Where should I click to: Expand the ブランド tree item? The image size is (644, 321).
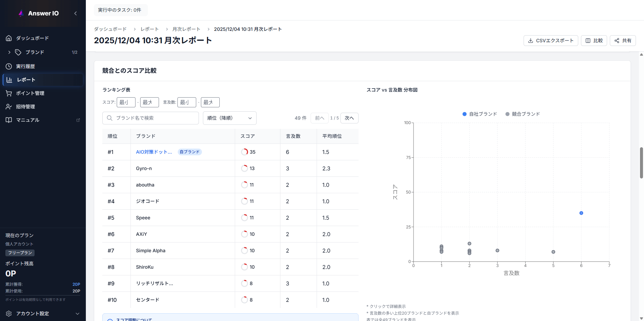(9, 52)
